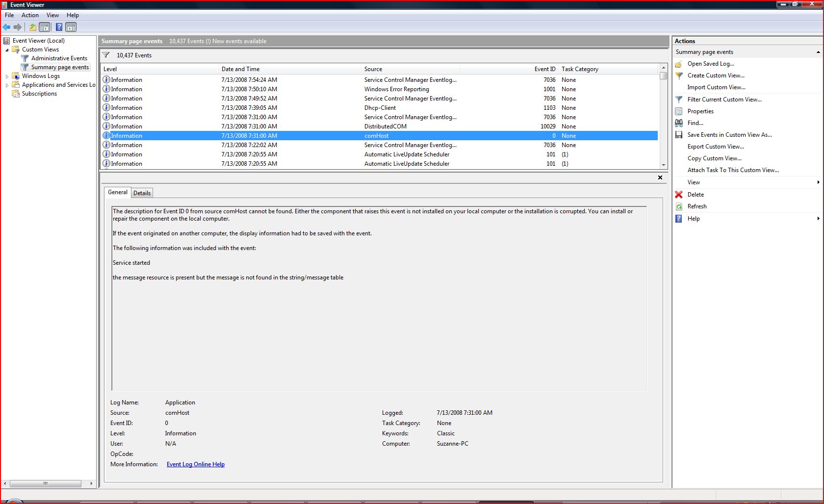
Task: Click the Forward arrow in toolbar
Action: [x=18, y=27]
